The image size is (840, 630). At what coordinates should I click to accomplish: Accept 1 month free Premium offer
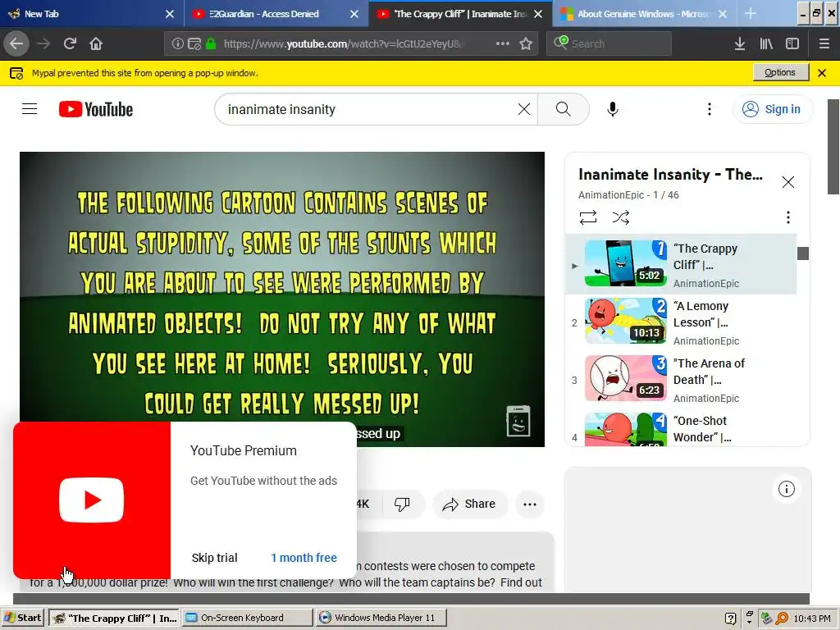coord(304,558)
